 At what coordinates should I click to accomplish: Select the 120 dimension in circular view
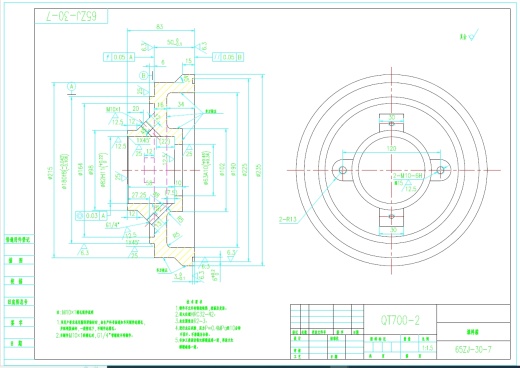pos(392,148)
